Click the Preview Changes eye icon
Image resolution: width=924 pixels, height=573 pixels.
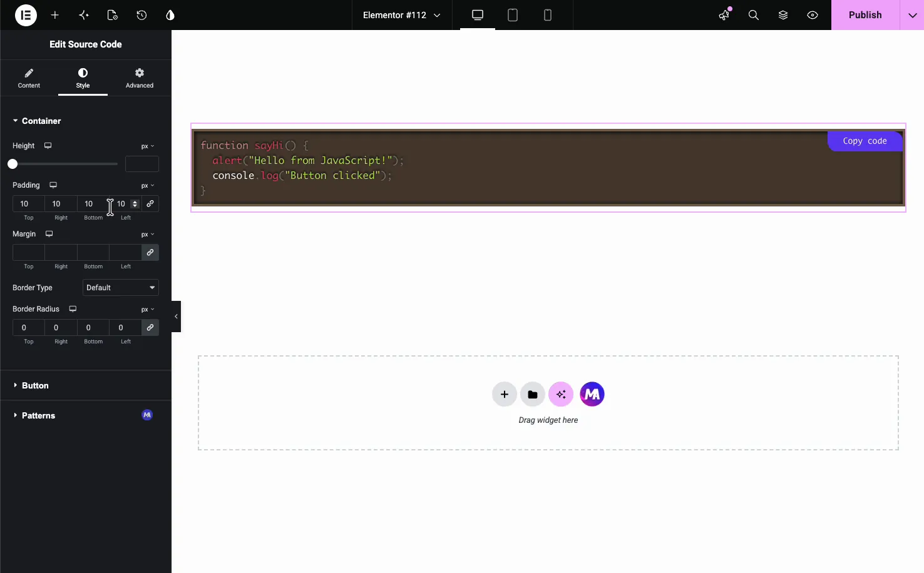tap(813, 15)
